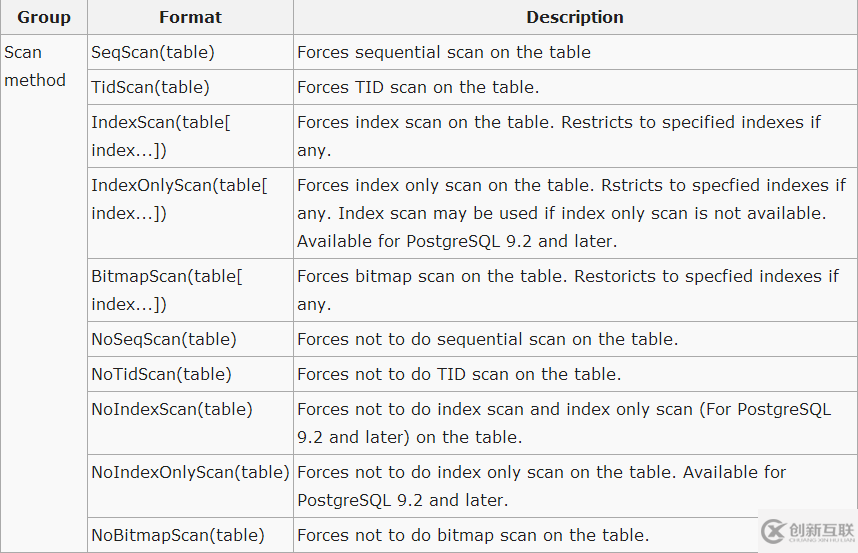Click the IndexOnlyScan(table[ index...]) cell
This screenshot has width=858, height=553.
pyautogui.click(x=190, y=213)
